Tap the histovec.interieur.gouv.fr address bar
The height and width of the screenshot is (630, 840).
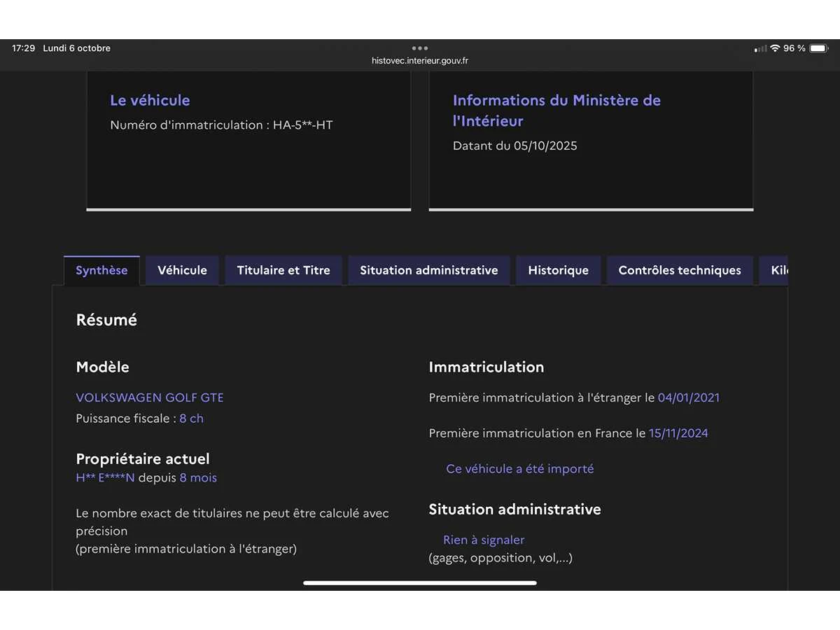(x=420, y=61)
